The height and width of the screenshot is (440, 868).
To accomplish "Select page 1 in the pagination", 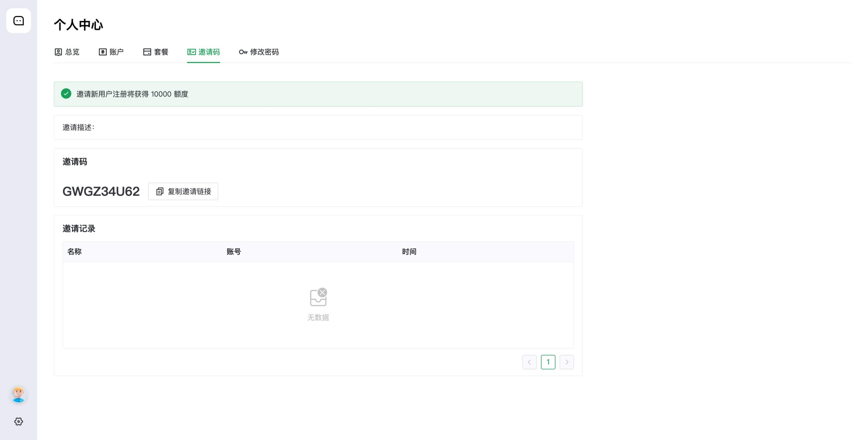I will point(548,362).
